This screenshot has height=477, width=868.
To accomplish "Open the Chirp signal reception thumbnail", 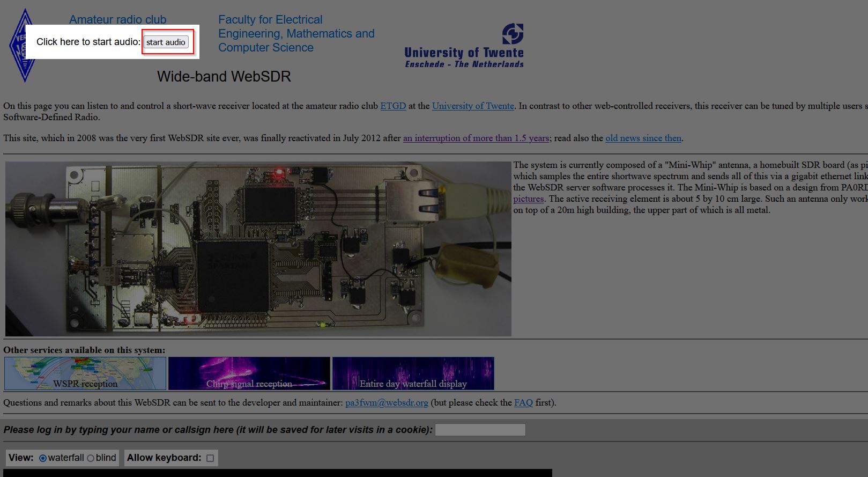I will [x=249, y=373].
